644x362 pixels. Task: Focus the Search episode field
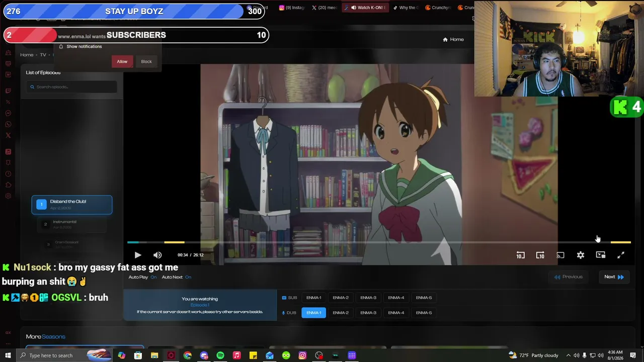71,87
